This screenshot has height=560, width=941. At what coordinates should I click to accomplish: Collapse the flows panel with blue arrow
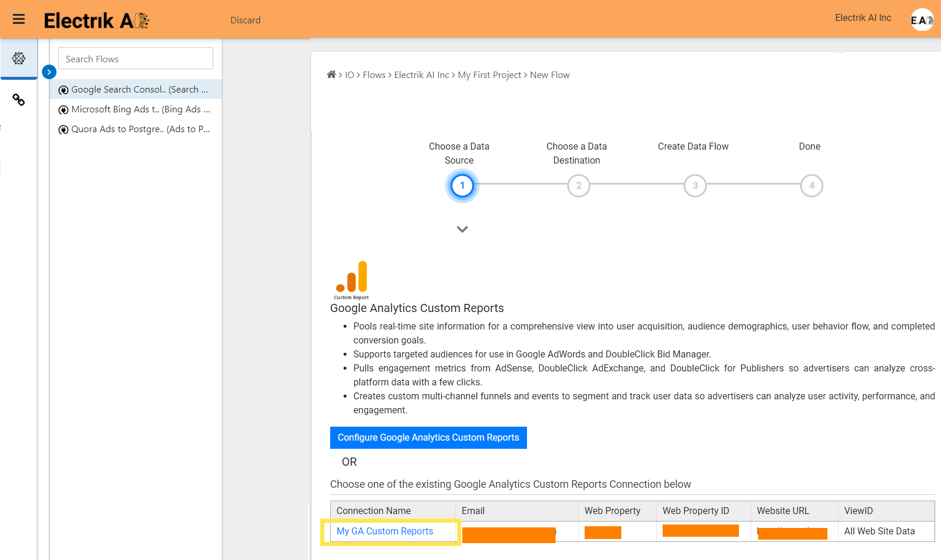(49, 72)
